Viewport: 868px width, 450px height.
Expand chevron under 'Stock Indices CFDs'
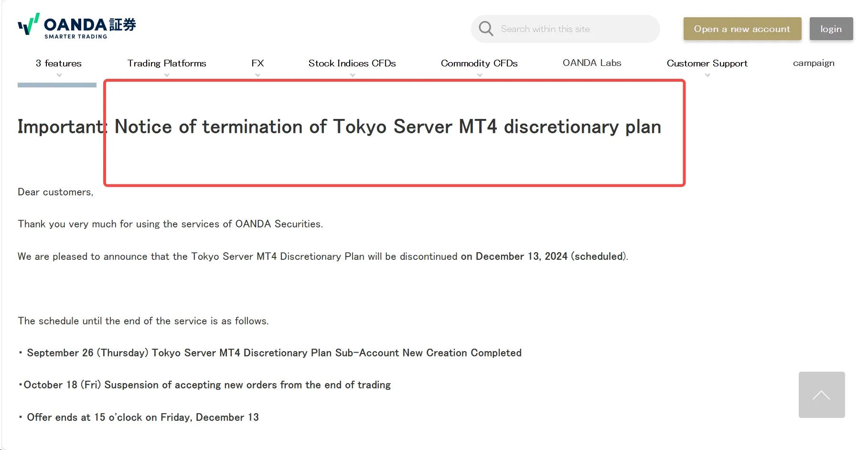[353, 75]
